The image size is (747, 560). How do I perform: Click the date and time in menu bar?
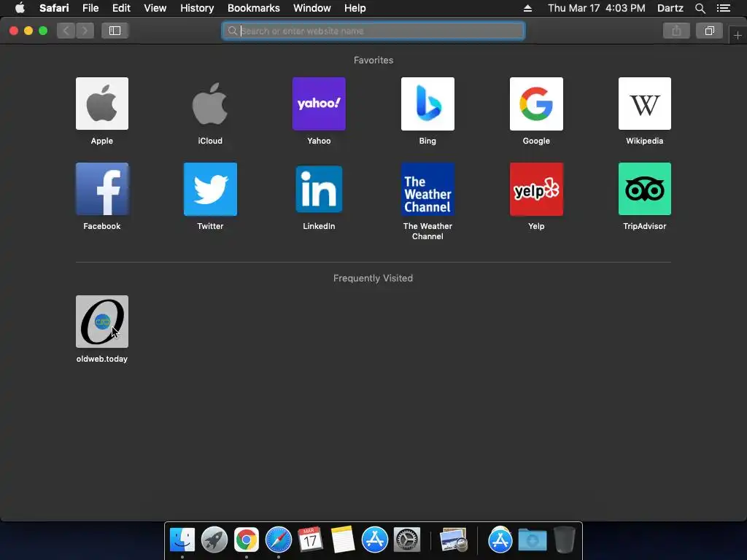tap(597, 8)
